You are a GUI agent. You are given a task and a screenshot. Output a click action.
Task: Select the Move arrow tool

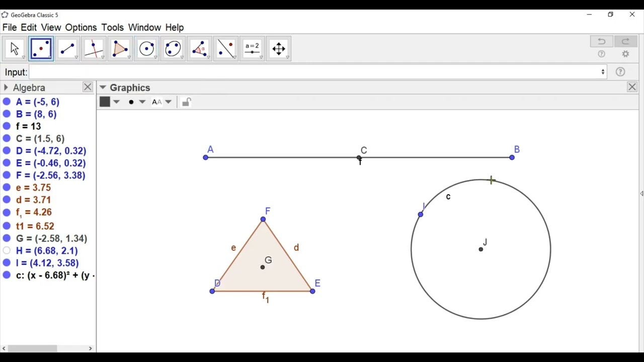point(15,49)
